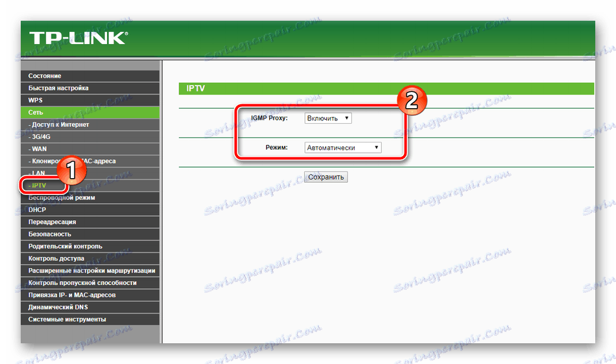Viewport: 616px width, 364px height.
Task: Open Беспроводной режим settings
Action: (x=90, y=198)
